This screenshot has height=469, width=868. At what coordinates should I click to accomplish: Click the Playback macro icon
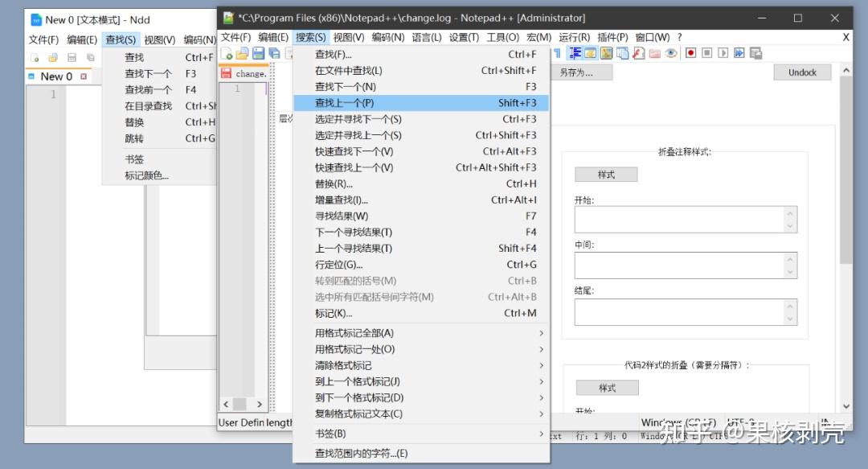click(x=723, y=53)
